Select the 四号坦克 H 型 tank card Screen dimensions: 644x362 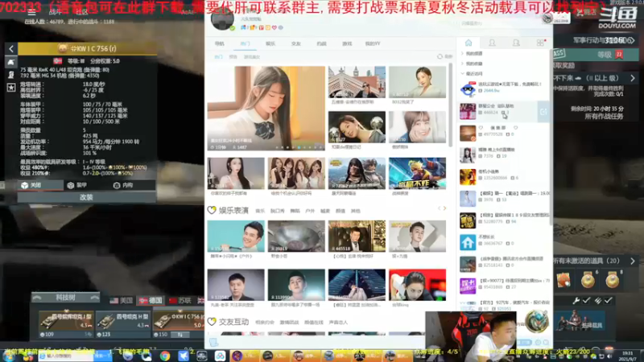[x=123, y=324]
